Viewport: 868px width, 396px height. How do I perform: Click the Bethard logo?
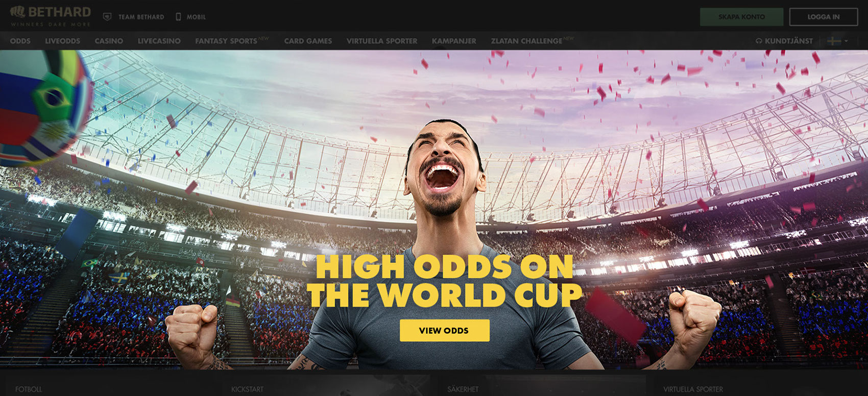[x=51, y=16]
